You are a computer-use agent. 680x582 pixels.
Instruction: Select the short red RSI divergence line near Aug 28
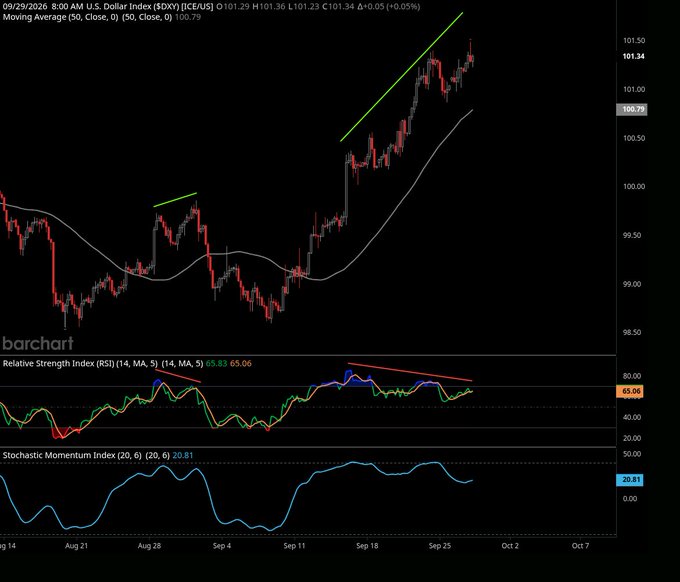(178, 376)
